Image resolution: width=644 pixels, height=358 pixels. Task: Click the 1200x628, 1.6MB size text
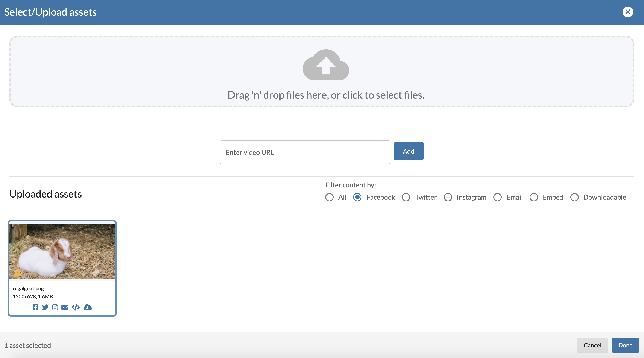pos(33,296)
